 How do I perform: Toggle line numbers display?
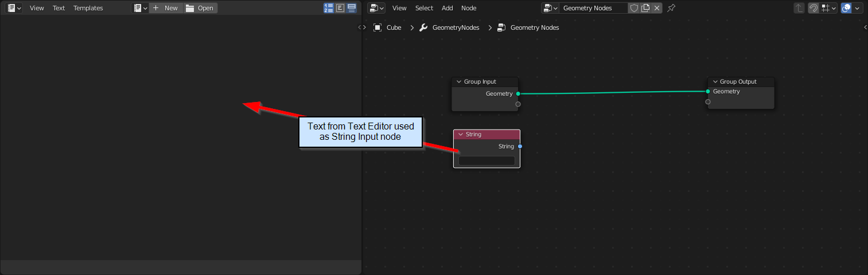329,8
